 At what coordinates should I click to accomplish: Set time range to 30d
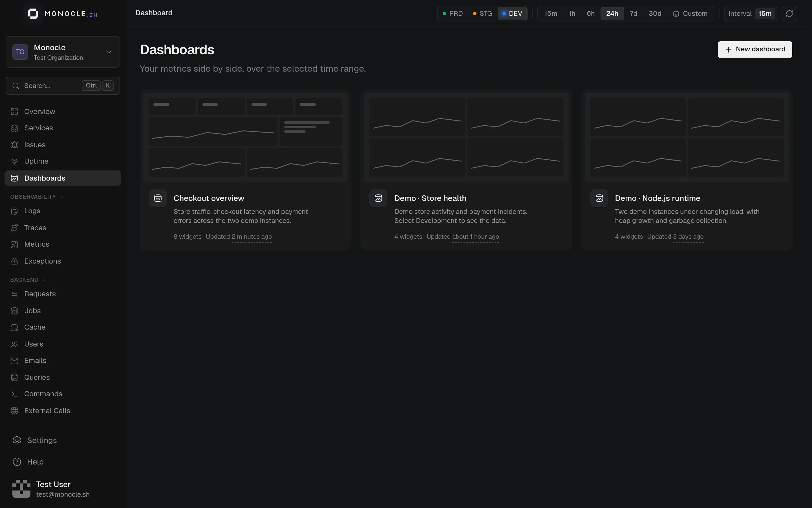[655, 14]
